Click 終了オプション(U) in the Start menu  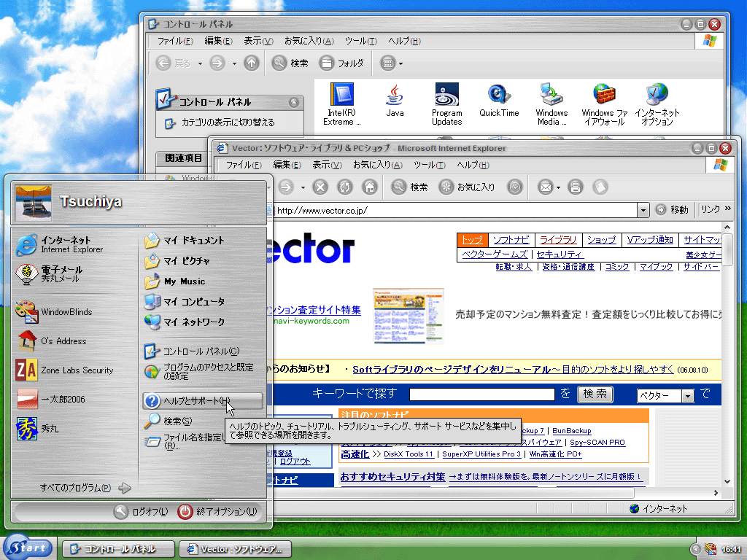pyautogui.click(x=217, y=511)
